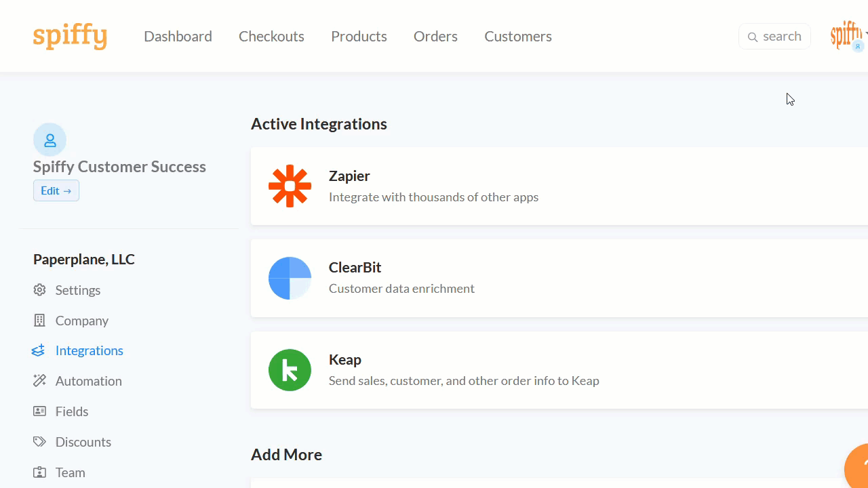The height and width of the screenshot is (488, 868).
Task: Click the Company building icon
Action: point(39,320)
